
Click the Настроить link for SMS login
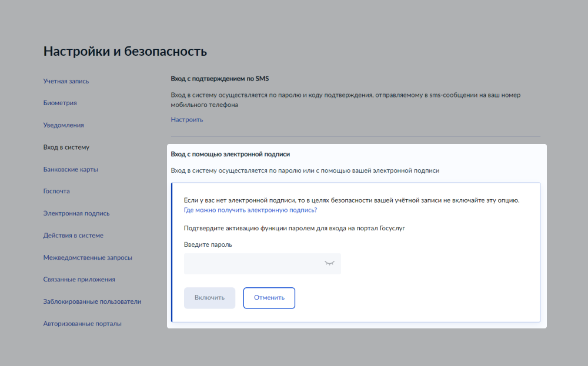pyautogui.click(x=187, y=120)
